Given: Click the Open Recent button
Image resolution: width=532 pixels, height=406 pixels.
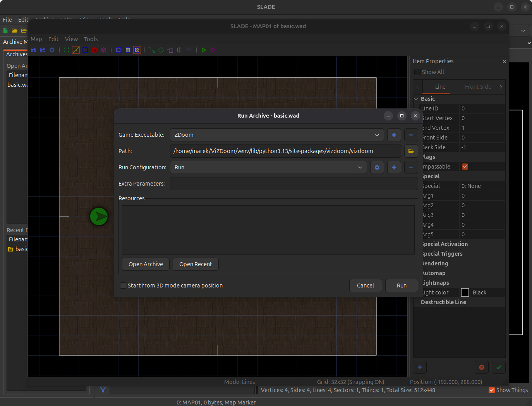Looking at the screenshot, I should tap(196, 264).
